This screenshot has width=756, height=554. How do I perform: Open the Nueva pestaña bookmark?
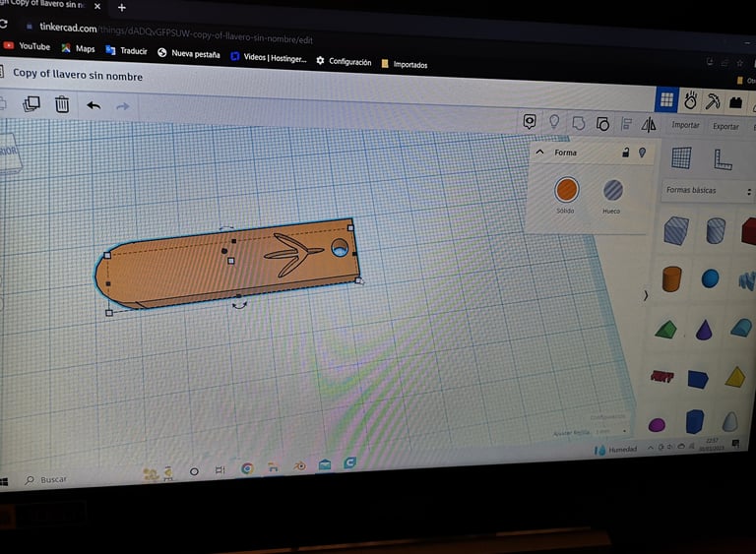coord(189,53)
